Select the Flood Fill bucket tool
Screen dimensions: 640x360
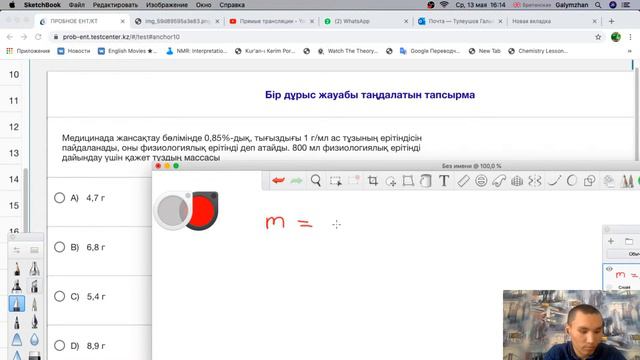[x=426, y=180]
